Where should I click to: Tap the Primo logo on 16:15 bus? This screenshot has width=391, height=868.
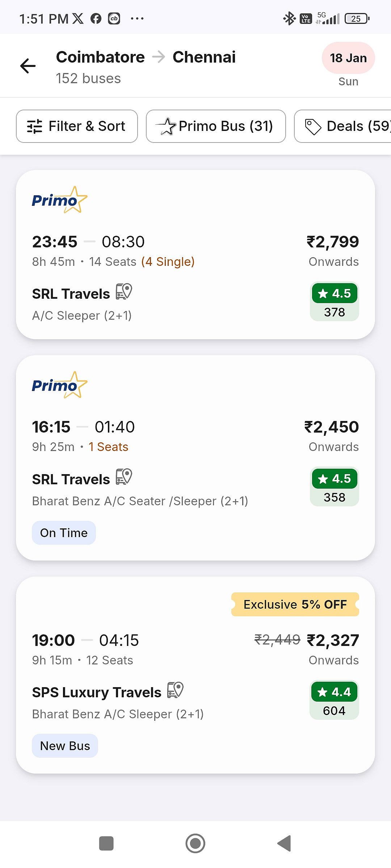pos(59,385)
